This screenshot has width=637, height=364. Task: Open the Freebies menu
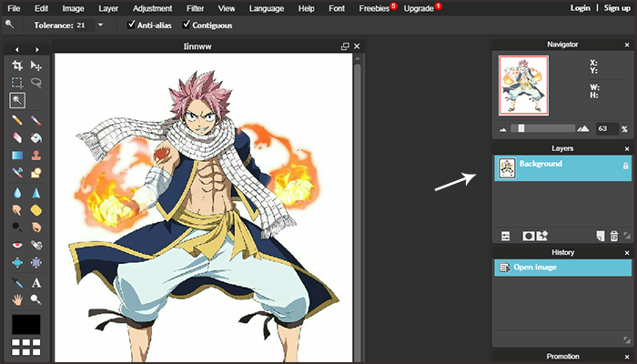click(x=373, y=7)
